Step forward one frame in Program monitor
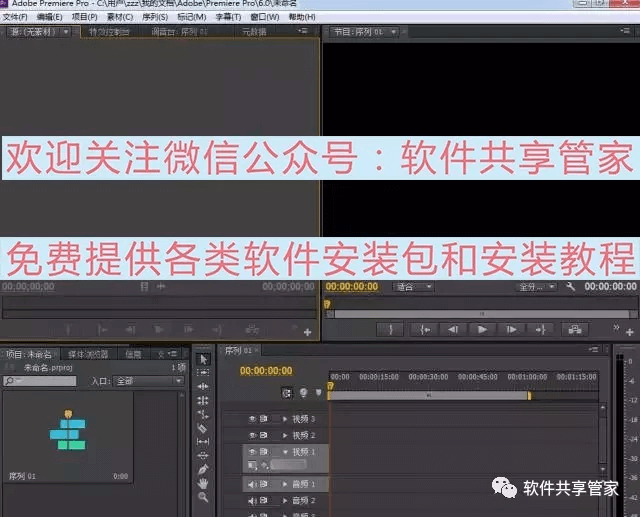 (x=511, y=329)
